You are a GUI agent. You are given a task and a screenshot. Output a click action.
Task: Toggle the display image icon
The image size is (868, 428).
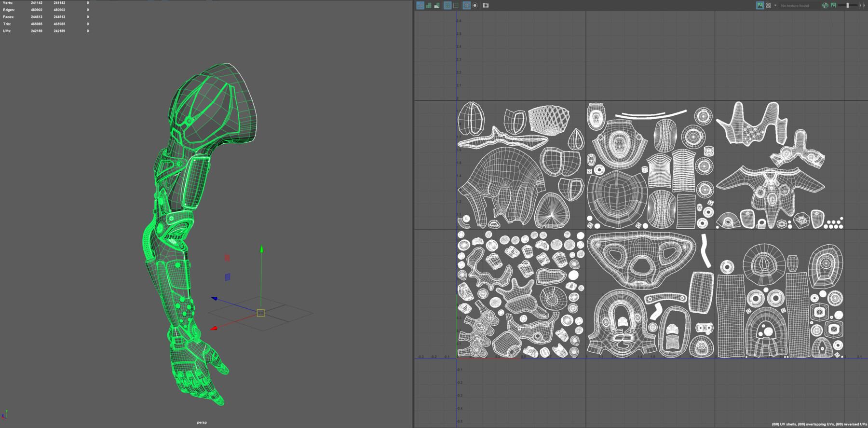click(760, 5)
